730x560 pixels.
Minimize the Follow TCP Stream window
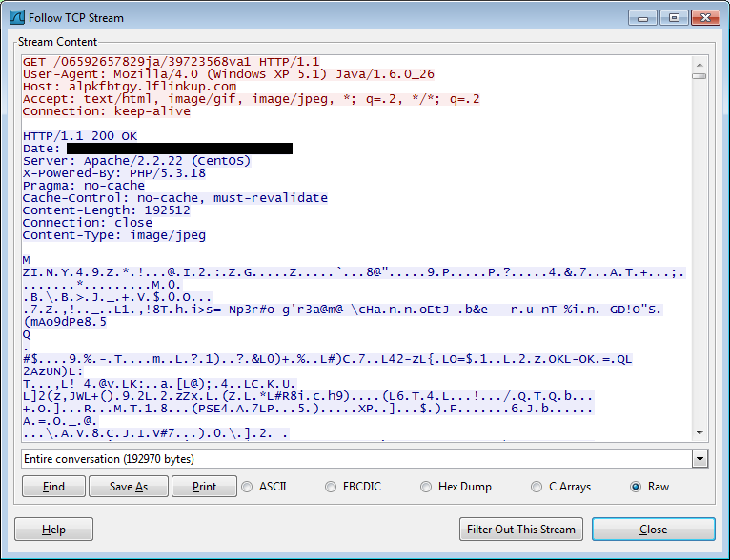coord(645,17)
